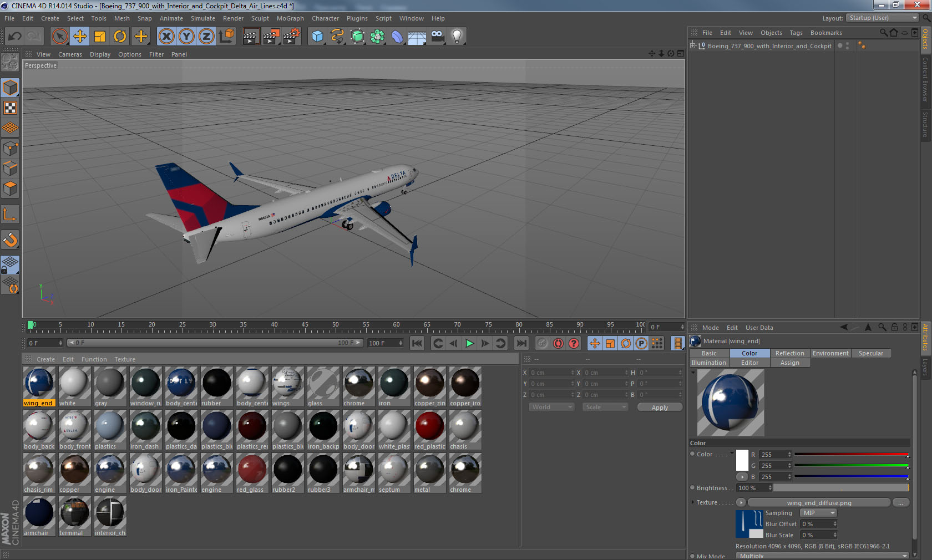
Task: Select the wing_end material thumbnail
Action: (39, 386)
